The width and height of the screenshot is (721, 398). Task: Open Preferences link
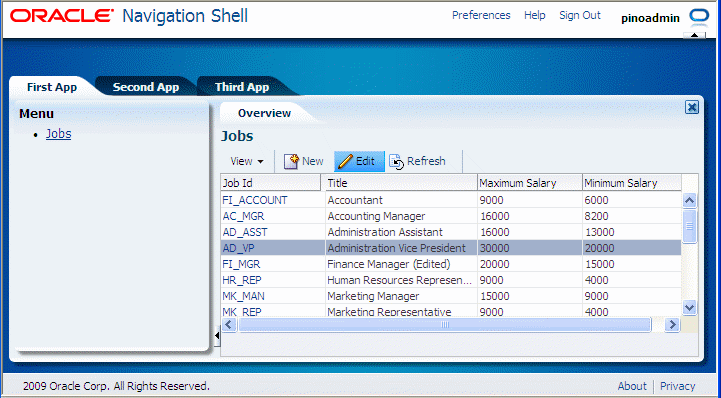pos(481,15)
